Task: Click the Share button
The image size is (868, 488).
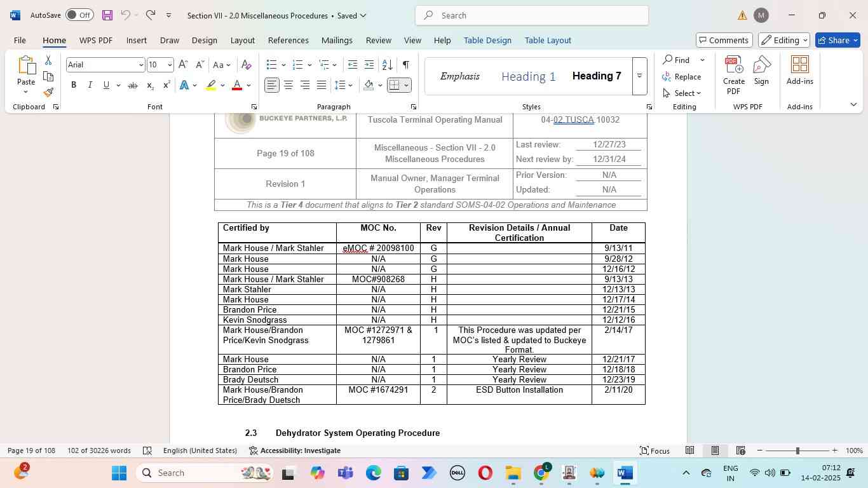Action: pos(838,40)
